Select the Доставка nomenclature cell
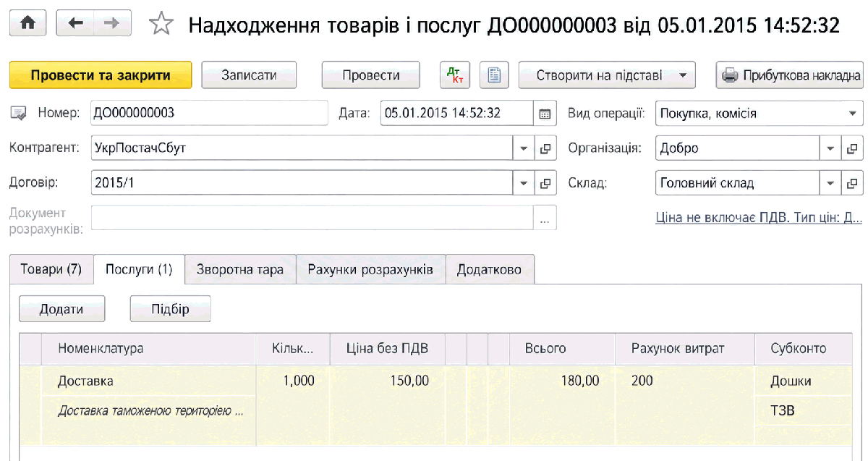 click(x=148, y=381)
